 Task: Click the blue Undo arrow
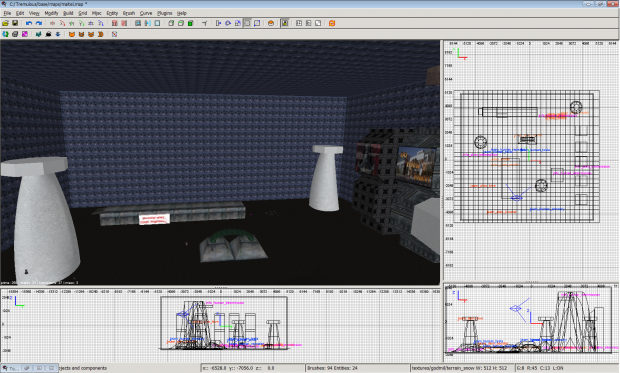[x=29, y=23]
